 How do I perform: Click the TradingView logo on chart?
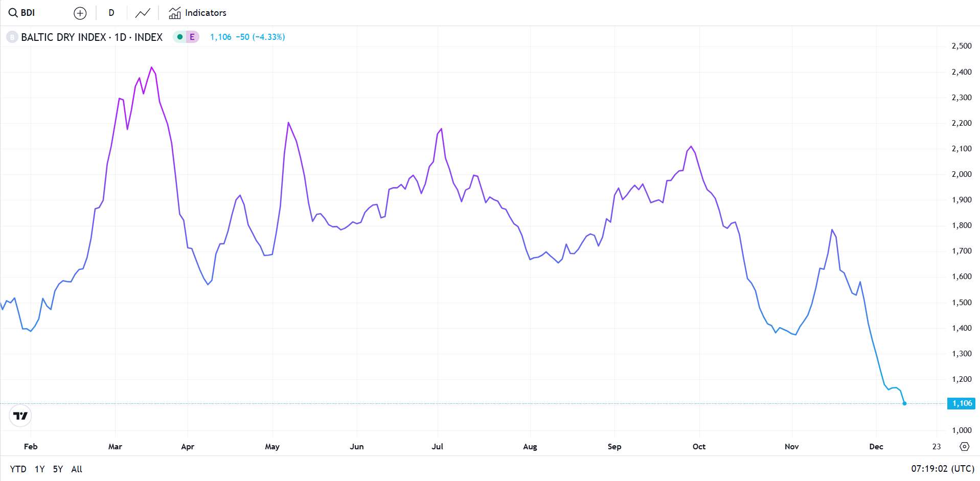(20, 416)
